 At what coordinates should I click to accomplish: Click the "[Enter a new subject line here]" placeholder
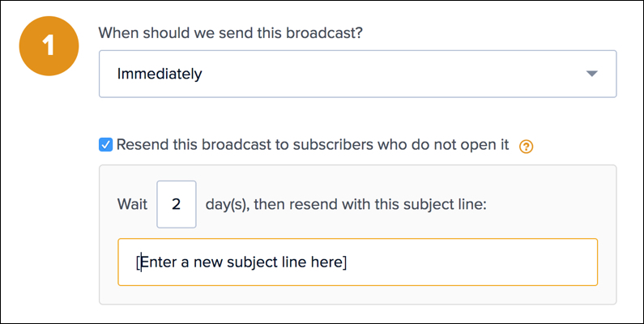pos(241,262)
